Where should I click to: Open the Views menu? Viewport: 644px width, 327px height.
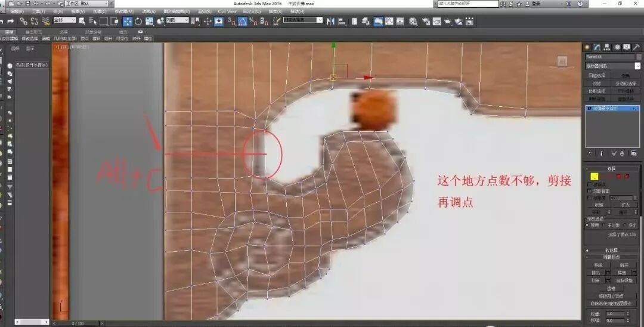(x=78, y=11)
